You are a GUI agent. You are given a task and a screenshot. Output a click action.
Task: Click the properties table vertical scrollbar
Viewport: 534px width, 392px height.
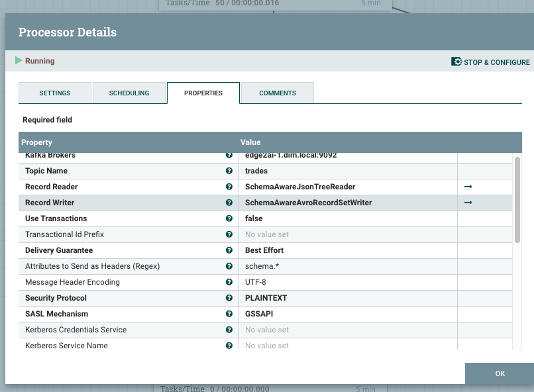517,200
